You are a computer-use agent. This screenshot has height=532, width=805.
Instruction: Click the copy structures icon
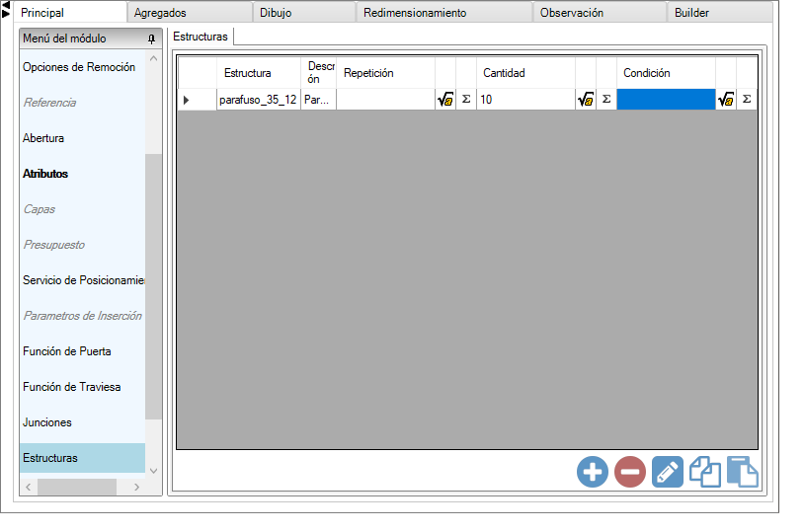tap(705, 472)
